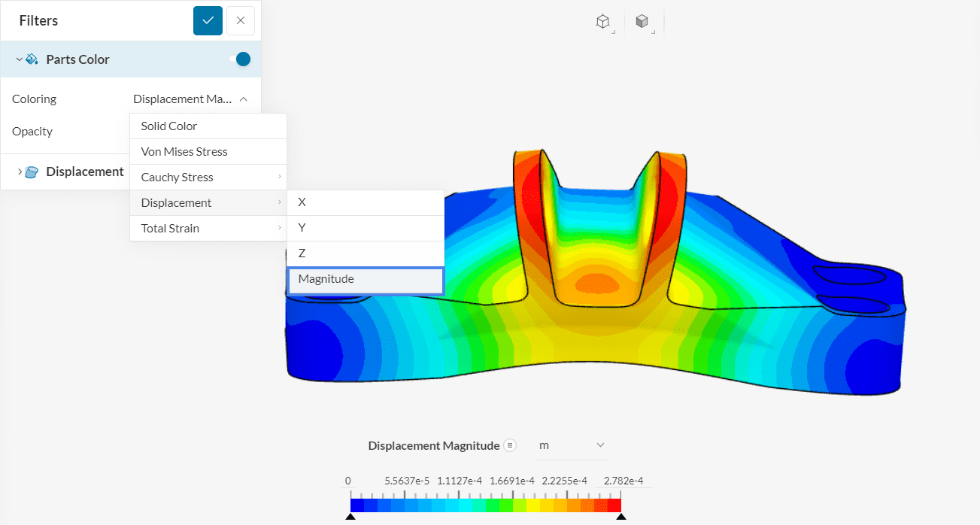Select the wireframe view cube icon
This screenshot has height=525, width=980.
602,21
